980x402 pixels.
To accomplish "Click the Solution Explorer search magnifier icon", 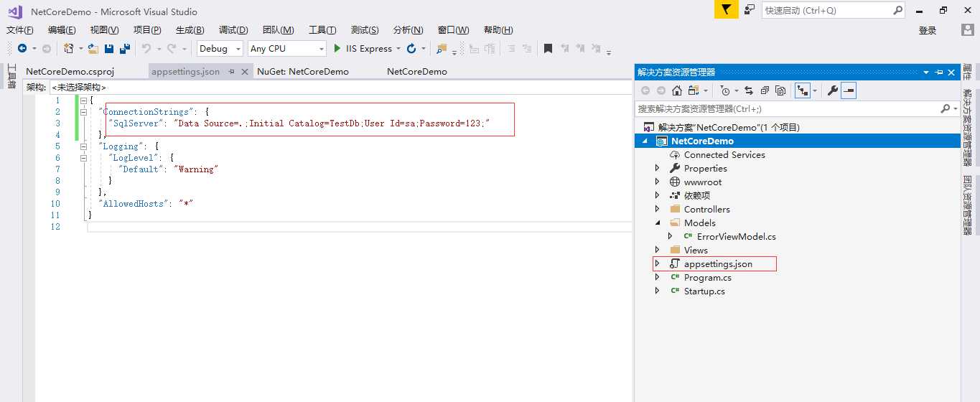I will click(945, 108).
